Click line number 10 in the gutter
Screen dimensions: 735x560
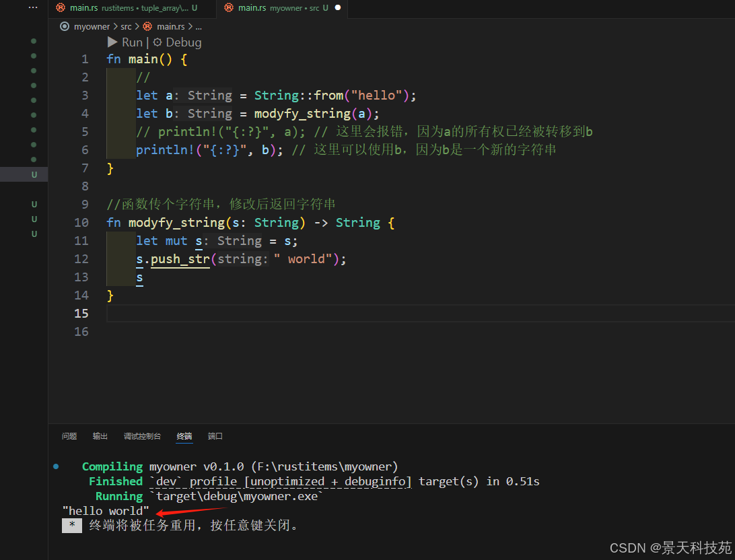coord(81,223)
